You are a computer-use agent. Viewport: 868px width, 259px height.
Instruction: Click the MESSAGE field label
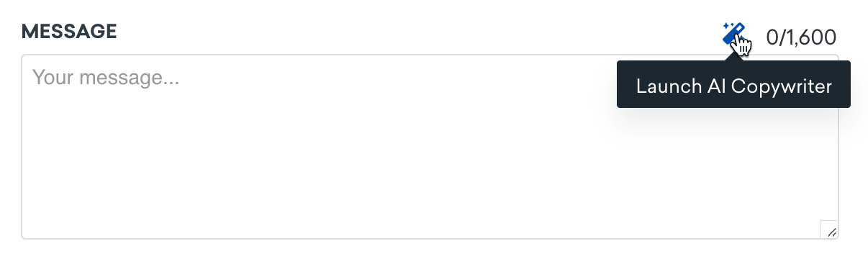point(69,32)
